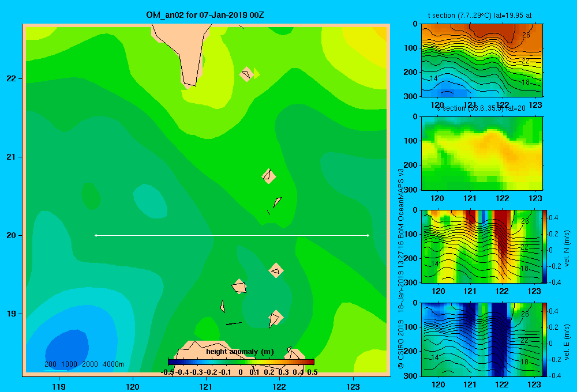This screenshot has width=577, height=392.
Task: Click the map title 'OM_an02 for 07-Jan-2019 00Z'
Action: (205, 15)
